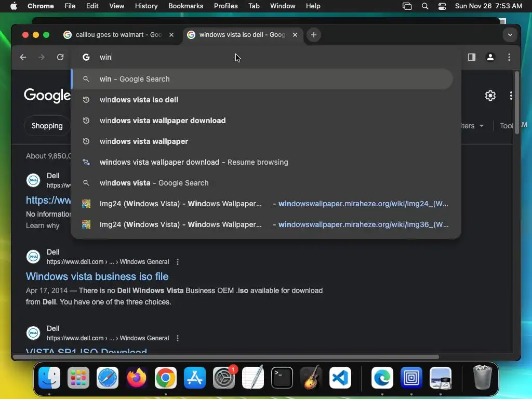This screenshot has width=532, height=399.
Task: Launch Terminal from the Dock
Action: (x=282, y=378)
